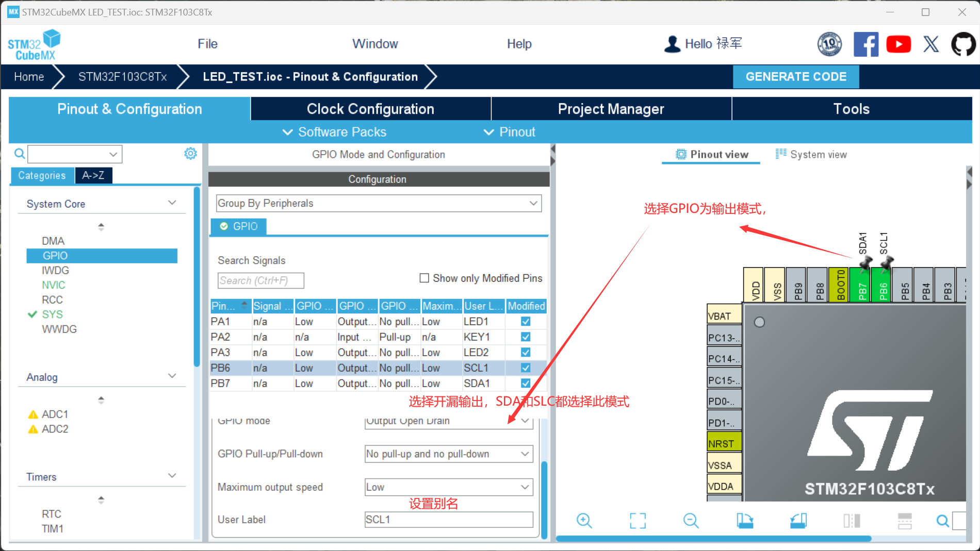
Task: Toggle the Modified checkbox for PB7
Action: point(526,383)
